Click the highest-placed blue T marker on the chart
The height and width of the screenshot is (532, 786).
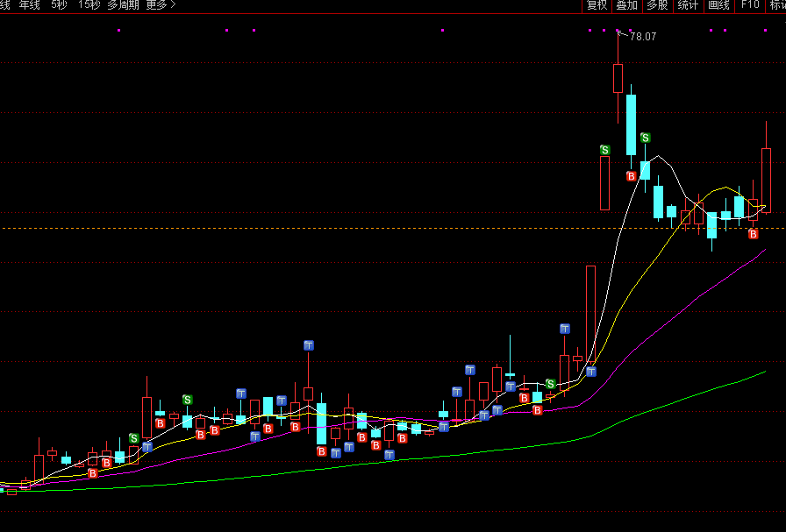click(565, 330)
